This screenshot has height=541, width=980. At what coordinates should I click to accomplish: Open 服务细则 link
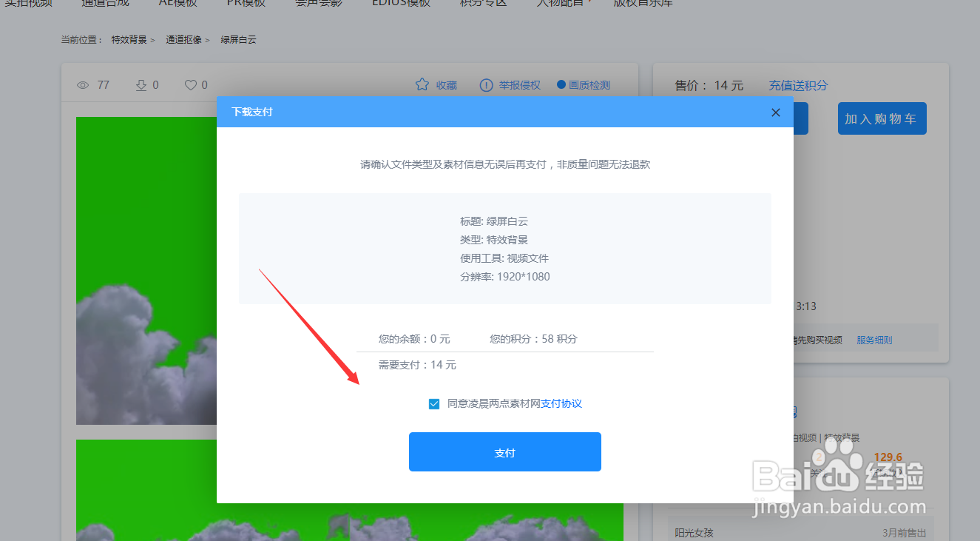[874, 340]
